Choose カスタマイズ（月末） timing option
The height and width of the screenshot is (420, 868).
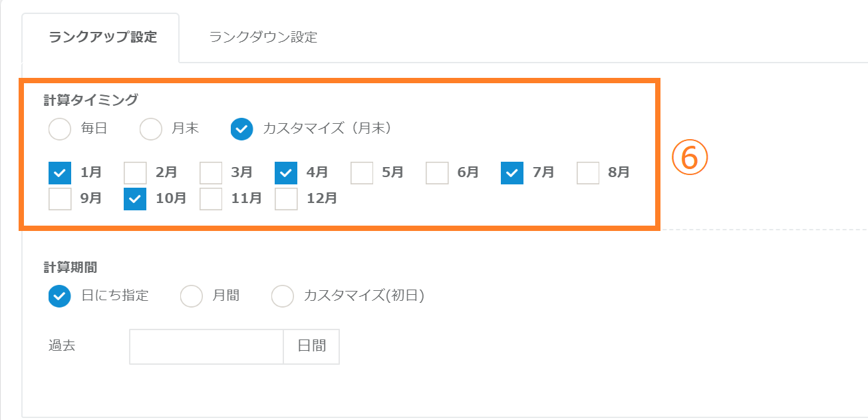(x=241, y=129)
